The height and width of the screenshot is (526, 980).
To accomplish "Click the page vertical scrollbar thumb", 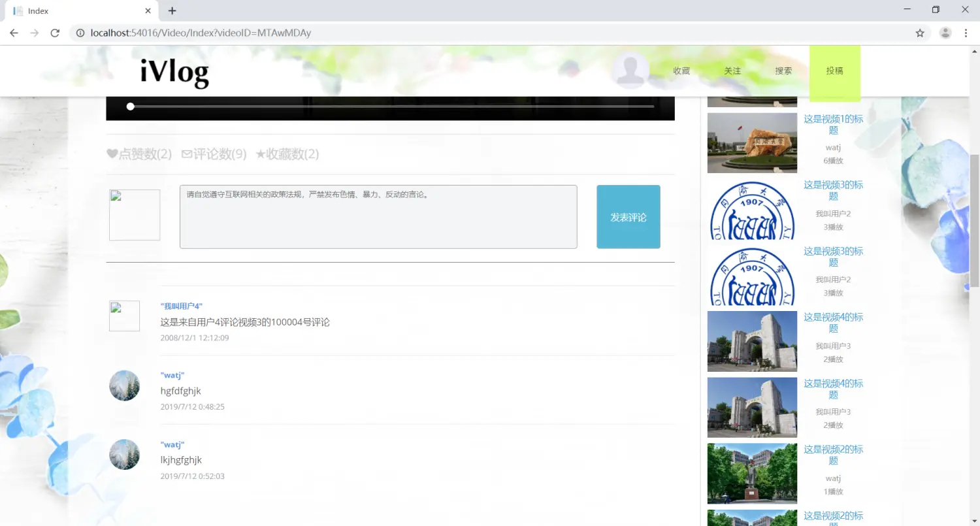I will 974,221.
